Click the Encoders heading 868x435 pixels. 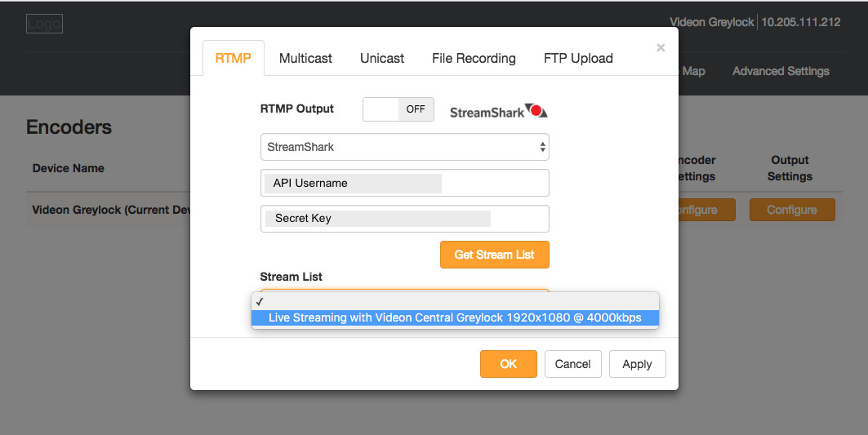click(x=69, y=127)
